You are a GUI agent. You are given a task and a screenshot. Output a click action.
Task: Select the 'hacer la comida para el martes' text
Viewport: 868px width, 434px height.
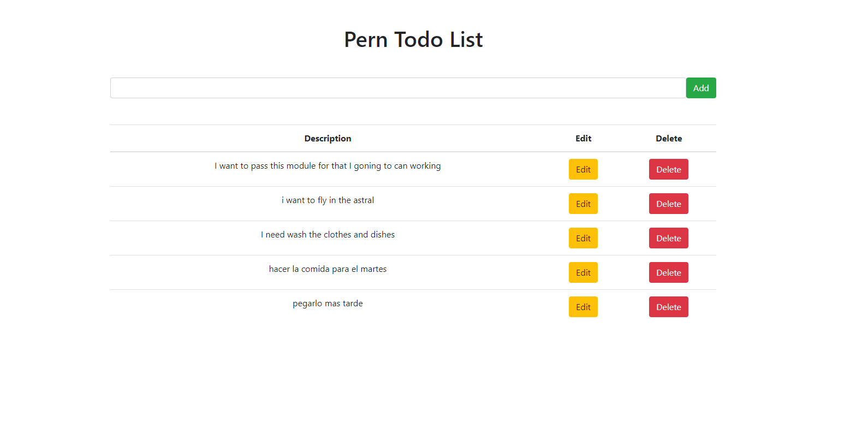328,269
